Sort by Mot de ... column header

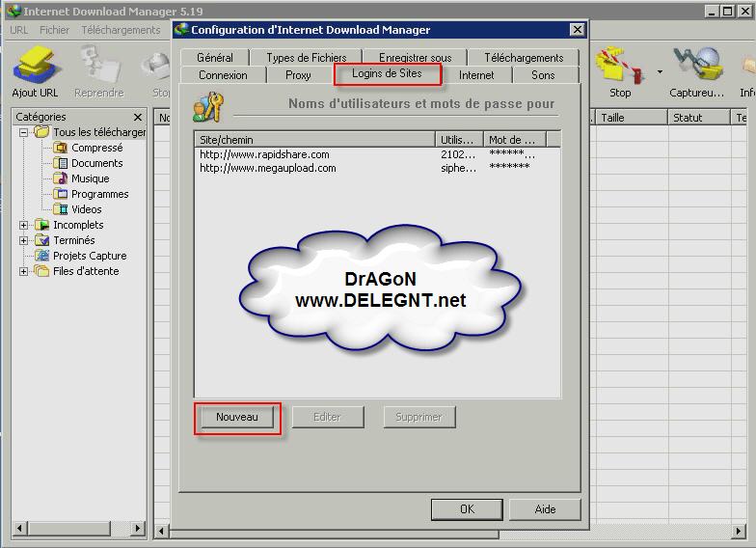tap(515, 139)
